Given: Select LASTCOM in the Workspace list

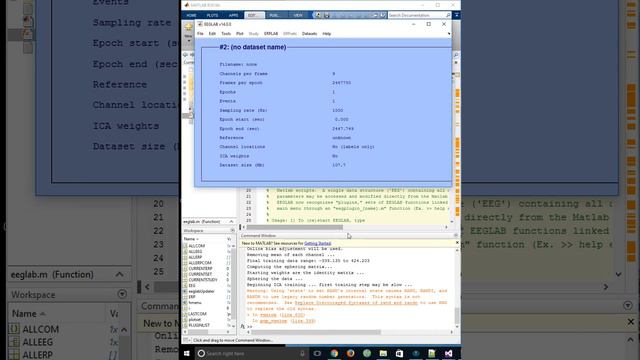Looking at the screenshot, I should (197, 314).
